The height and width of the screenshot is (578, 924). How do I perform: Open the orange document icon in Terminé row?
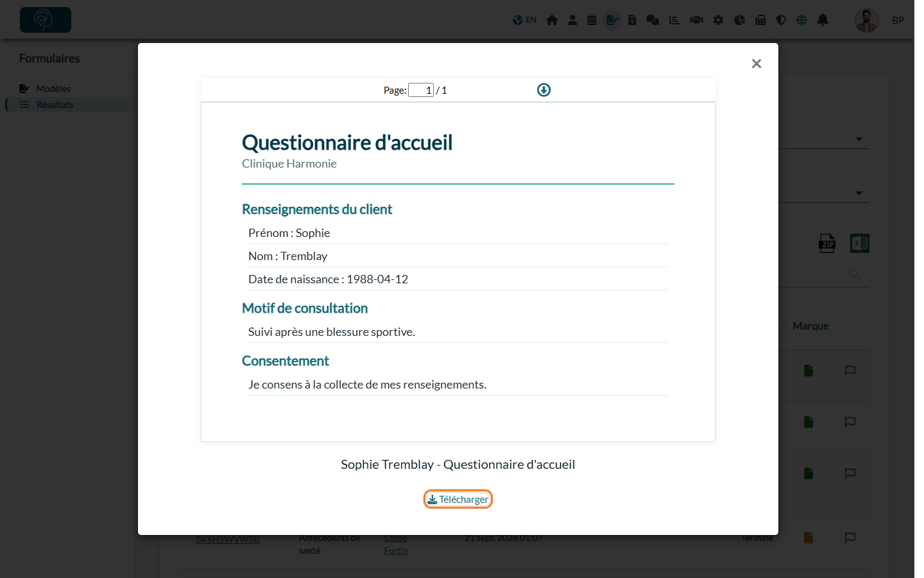[x=809, y=538]
